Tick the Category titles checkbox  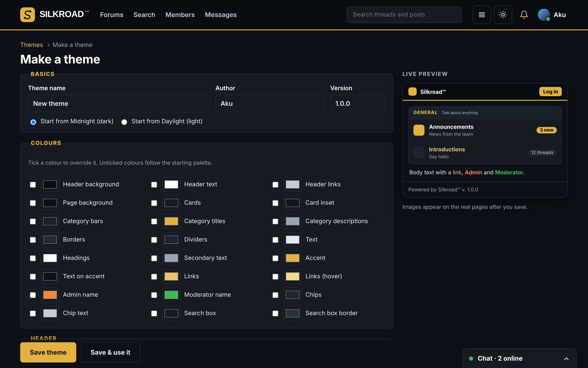(x=154, y=221)
